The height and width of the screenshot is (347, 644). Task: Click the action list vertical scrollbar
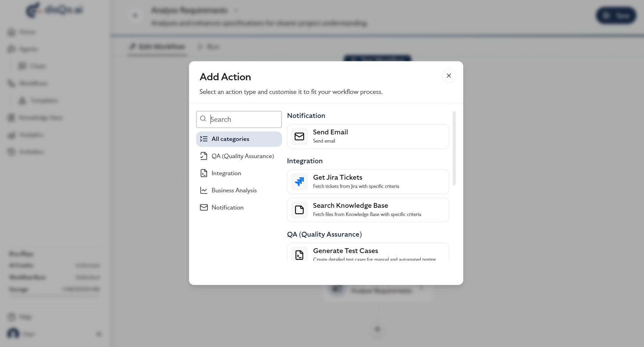pos(454,148)
